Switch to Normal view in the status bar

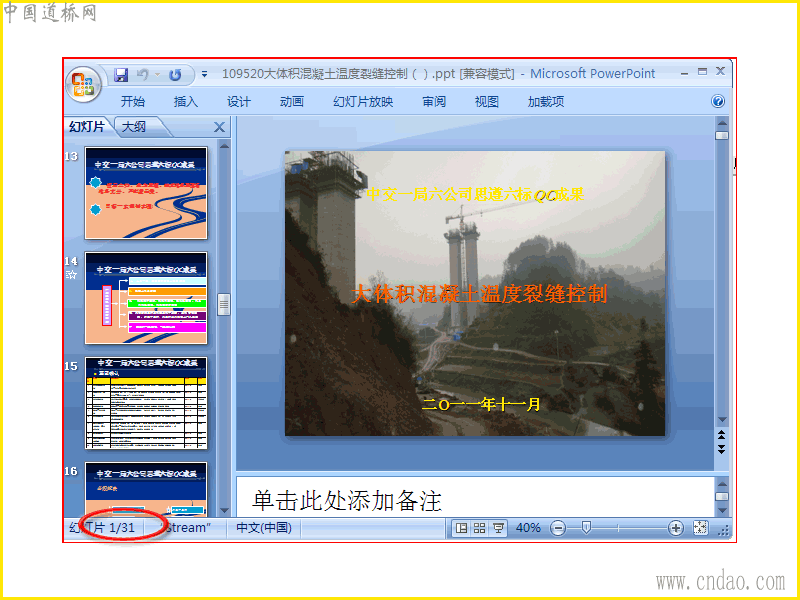pyautogui.click(x=461, y=528)
